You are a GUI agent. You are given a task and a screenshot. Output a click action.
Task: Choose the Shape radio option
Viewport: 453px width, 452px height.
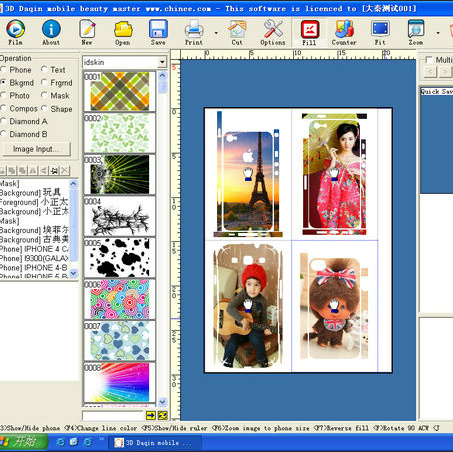(x=44, y=108)
